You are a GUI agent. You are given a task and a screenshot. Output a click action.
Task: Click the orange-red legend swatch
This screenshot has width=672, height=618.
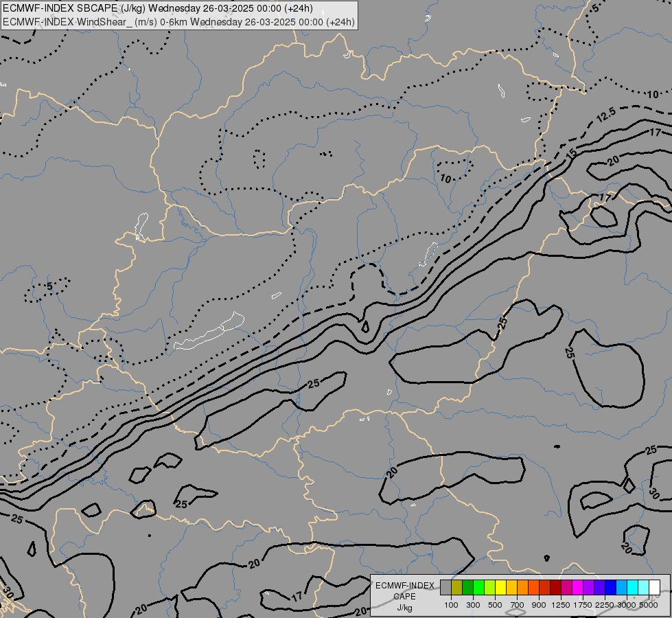pyautogui.click(x=533, y=587)
